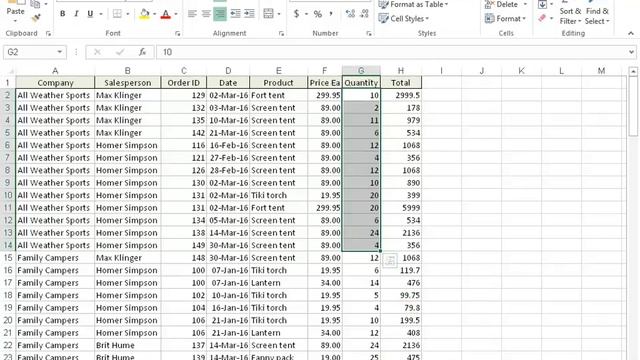Toggle underline formatting
The width and height of the screenshot is (640, 360).
click(x=90, y=14)
